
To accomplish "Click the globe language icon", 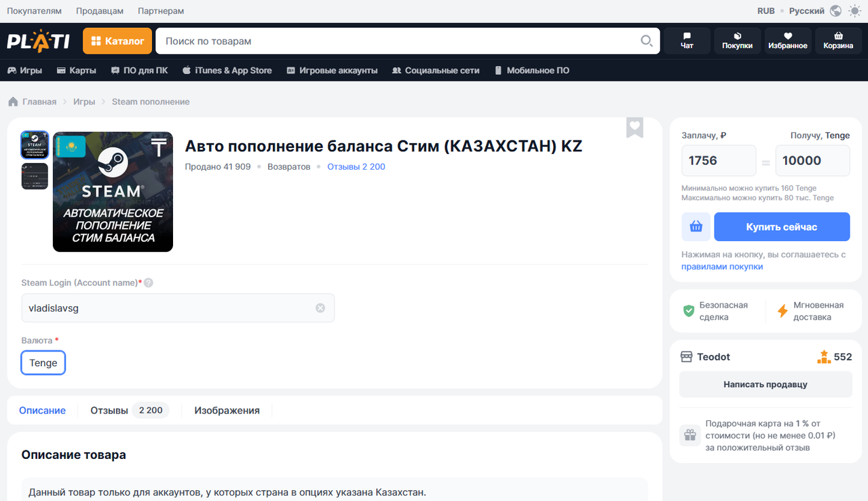I will pyautogui.click(x=835, y=11).
